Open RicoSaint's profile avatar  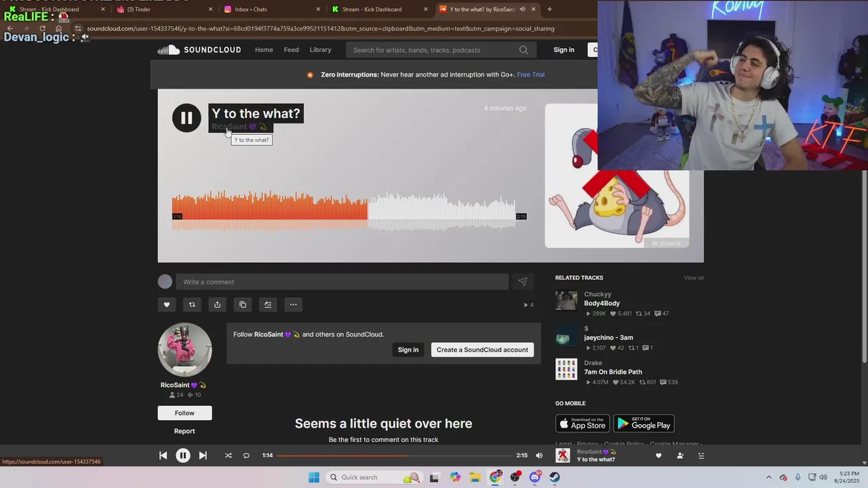click(185, 350)
